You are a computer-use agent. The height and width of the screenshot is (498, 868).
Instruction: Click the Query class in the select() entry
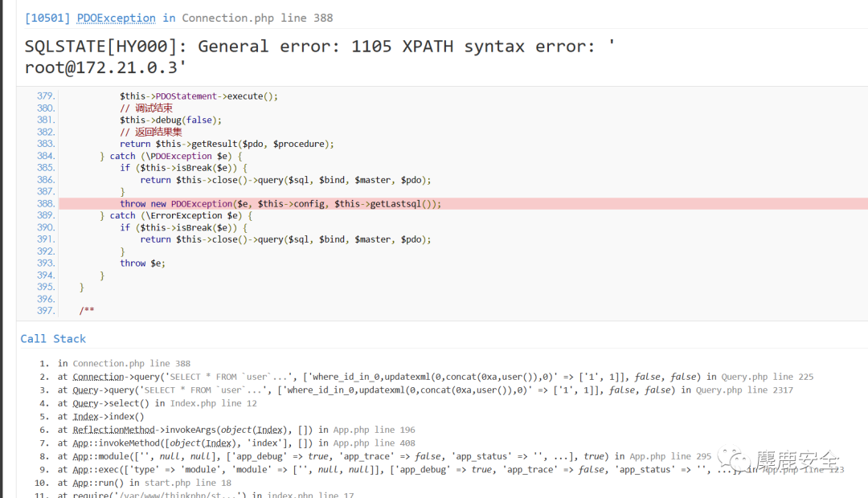pyautogui.click(x=85, y=403)
